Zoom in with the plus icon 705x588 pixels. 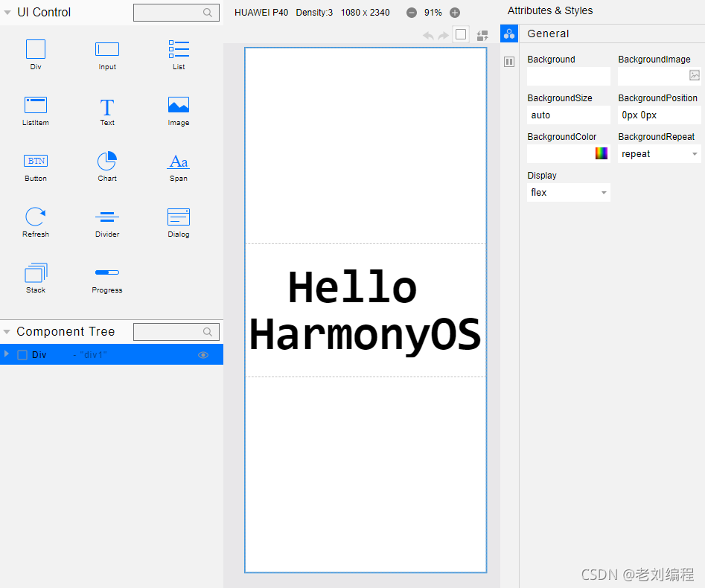[x=455, y=13]
